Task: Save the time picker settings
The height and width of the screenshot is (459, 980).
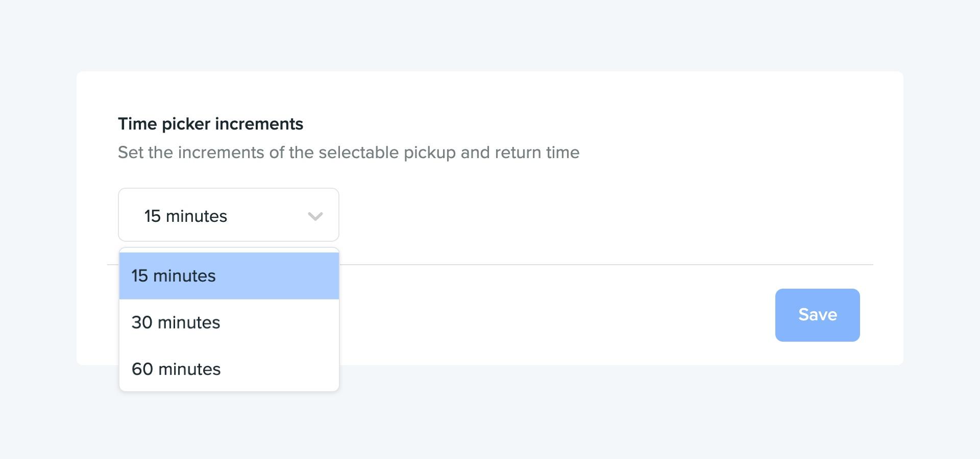Action: pyautogui.click(x=817, y=315)
